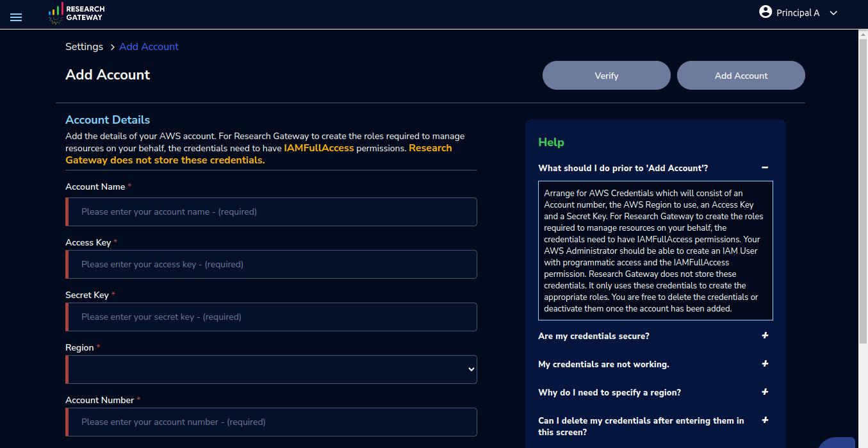Expand 'Are my credentials secure?' question

pyautogui.click(x=765, y=336)
